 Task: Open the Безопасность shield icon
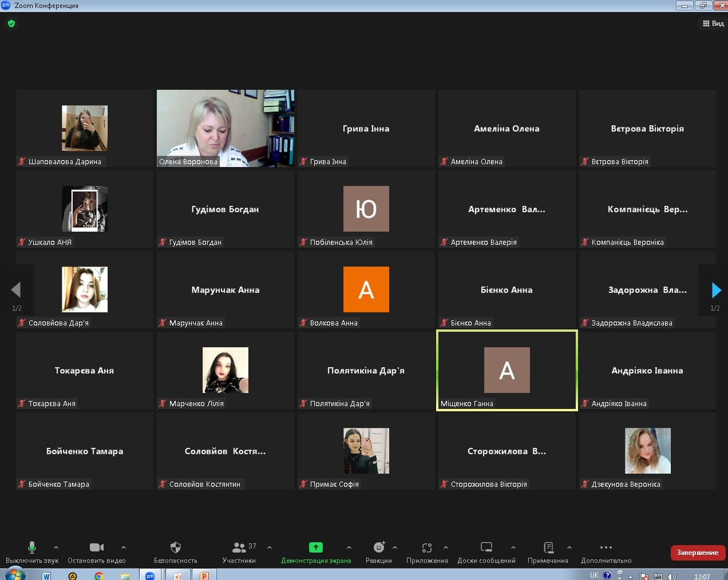[x=176, y=547]
